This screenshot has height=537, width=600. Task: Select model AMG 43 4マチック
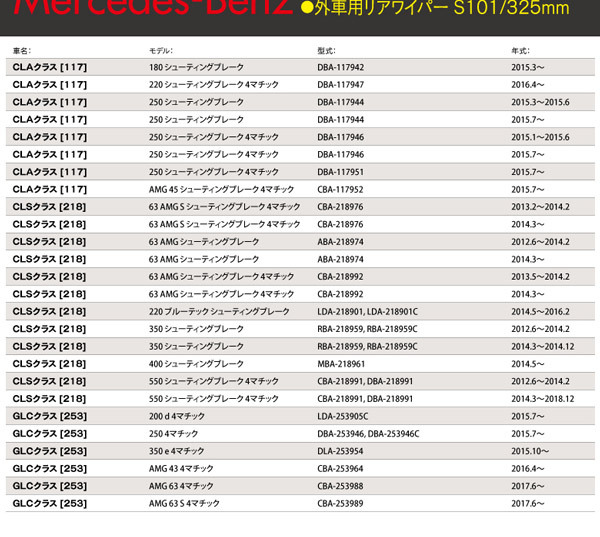click(181, 468)
